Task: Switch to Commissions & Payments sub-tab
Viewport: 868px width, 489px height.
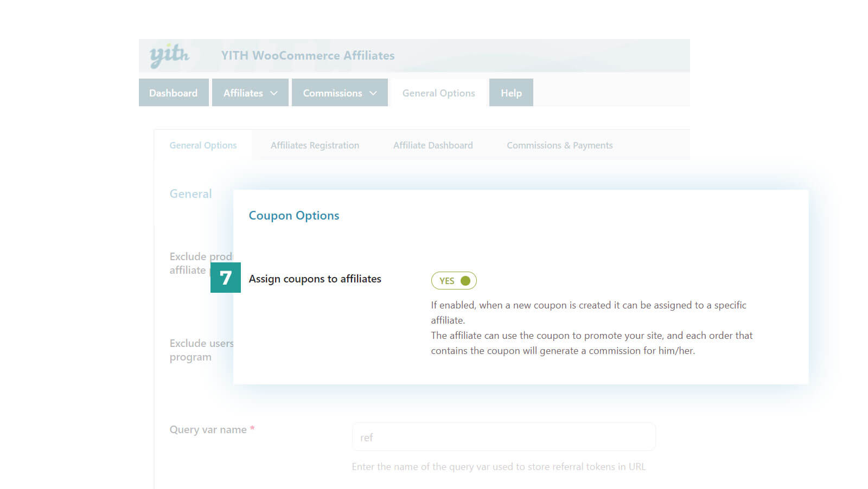Action: [559, 145]
